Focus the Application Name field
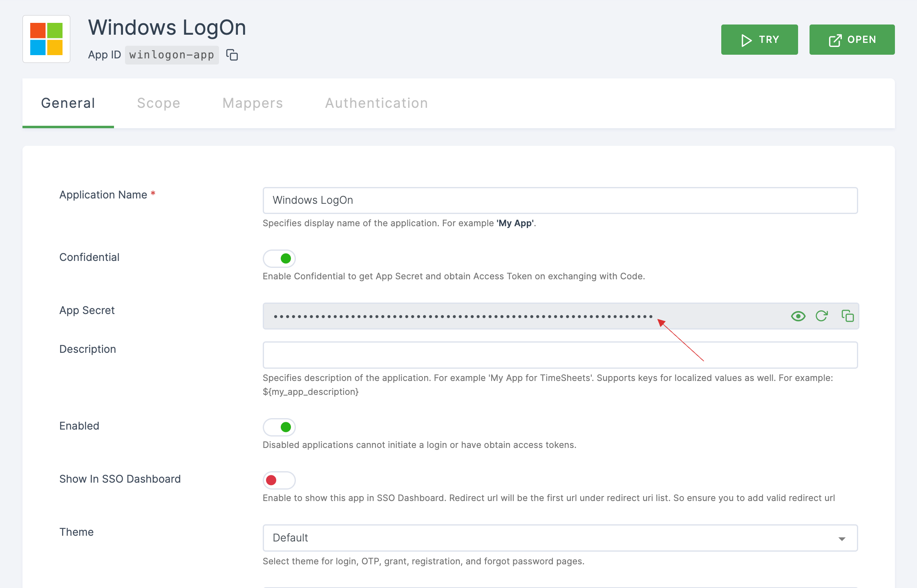The image size is (917, 588). pos(560,200)
